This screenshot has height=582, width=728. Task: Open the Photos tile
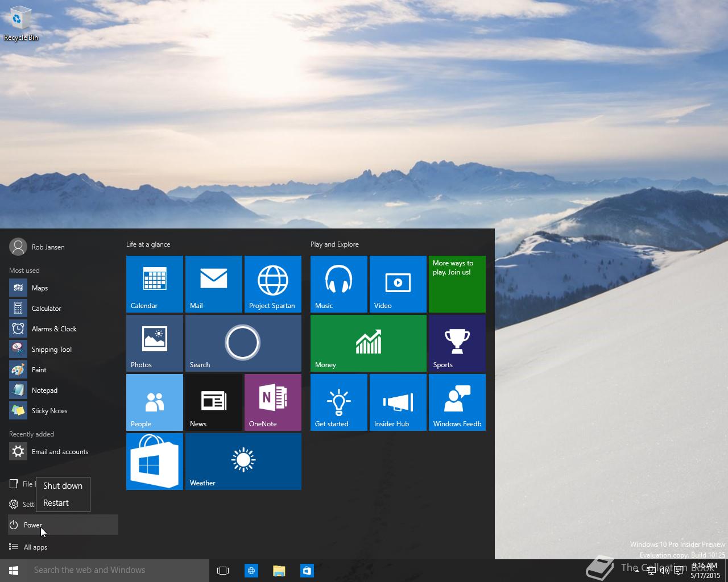pyautogui.click(x=155, y=343)
